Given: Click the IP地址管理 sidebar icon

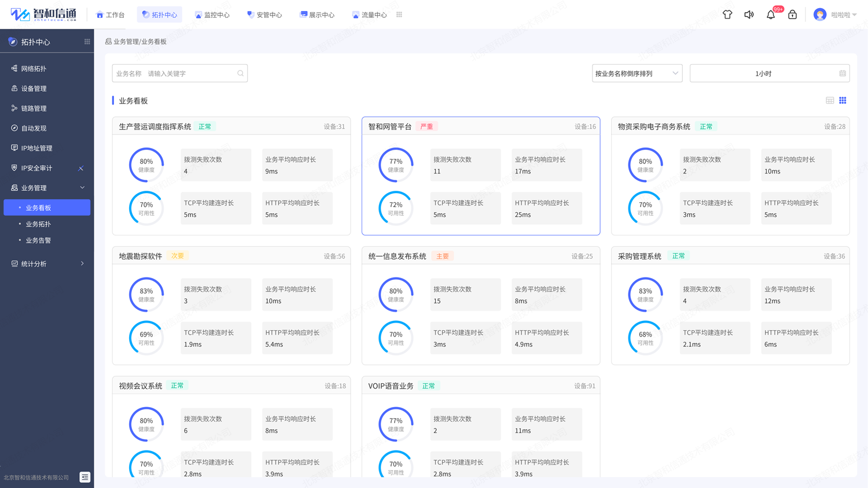Looking at the screenshot, I should click(14, 148).
